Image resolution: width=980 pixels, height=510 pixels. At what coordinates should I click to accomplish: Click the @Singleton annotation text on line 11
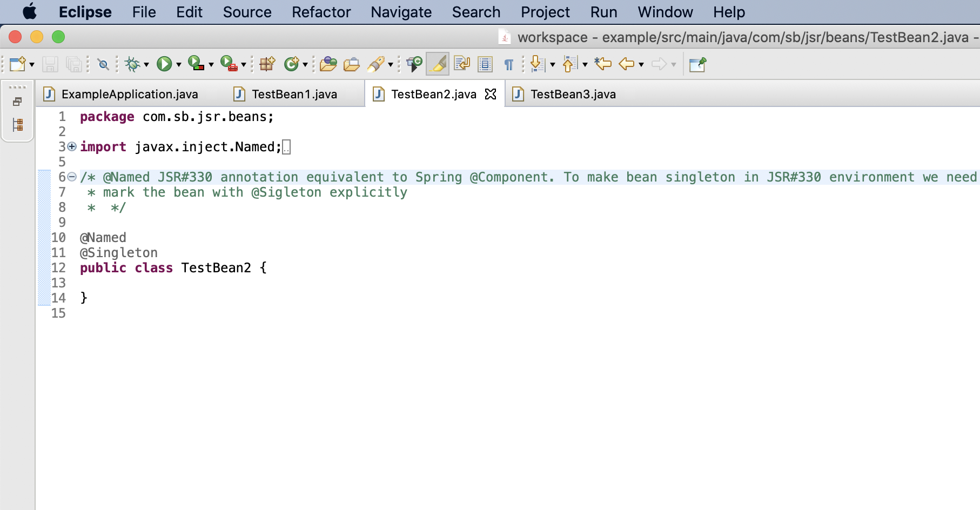[x=119, y=253]
